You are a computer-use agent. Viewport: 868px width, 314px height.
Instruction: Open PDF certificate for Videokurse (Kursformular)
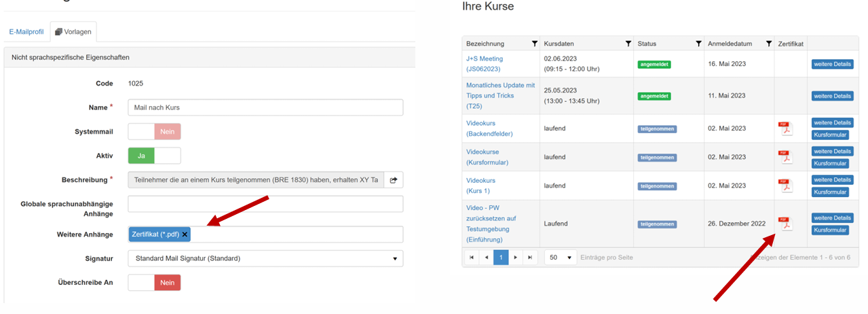pos(785,157)
